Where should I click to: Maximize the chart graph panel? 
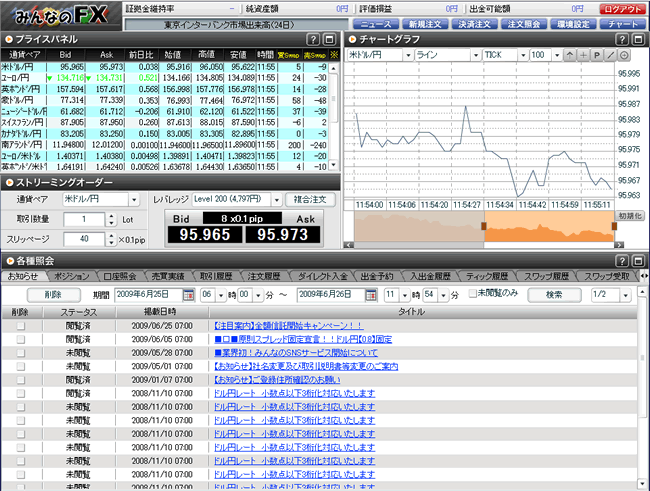(638, 39)
